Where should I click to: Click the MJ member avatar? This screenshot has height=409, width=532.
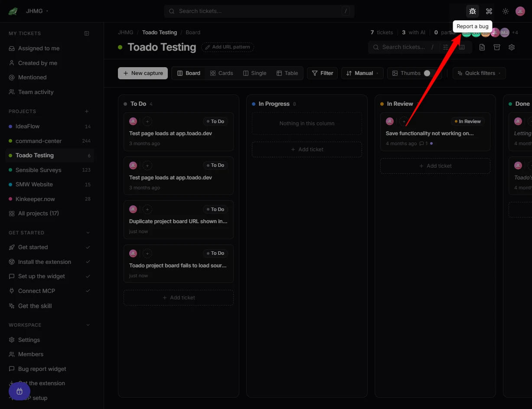(x=505, y=32)
